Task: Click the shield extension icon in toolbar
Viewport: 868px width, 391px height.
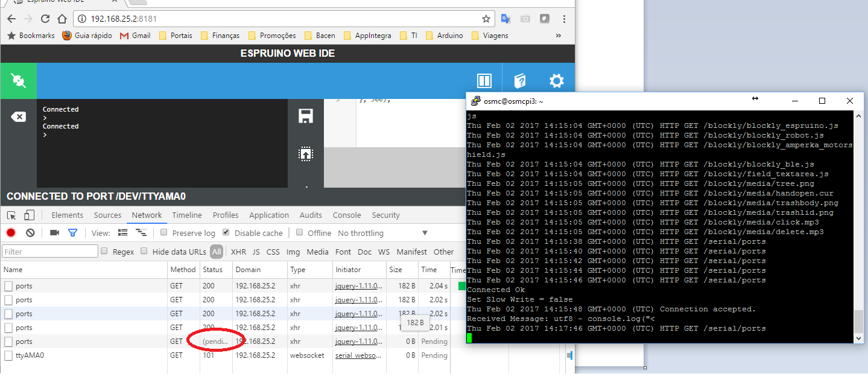Action: tap(544, 19)
